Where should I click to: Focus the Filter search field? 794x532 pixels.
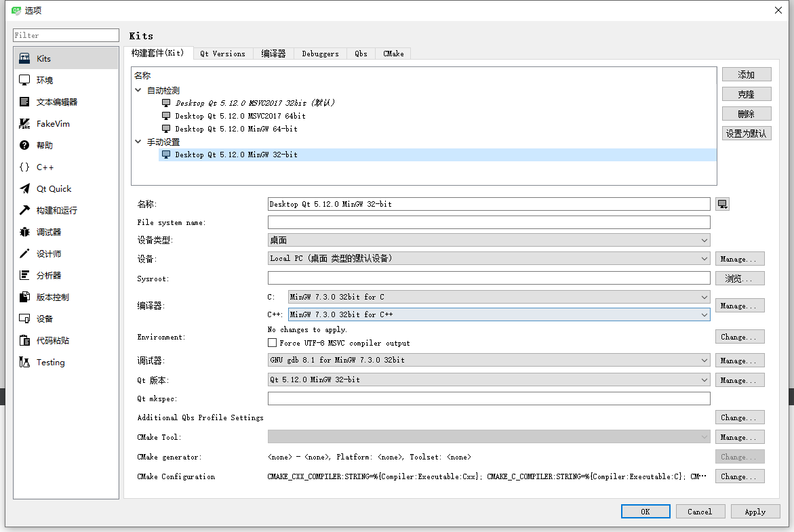coord(66,35)
